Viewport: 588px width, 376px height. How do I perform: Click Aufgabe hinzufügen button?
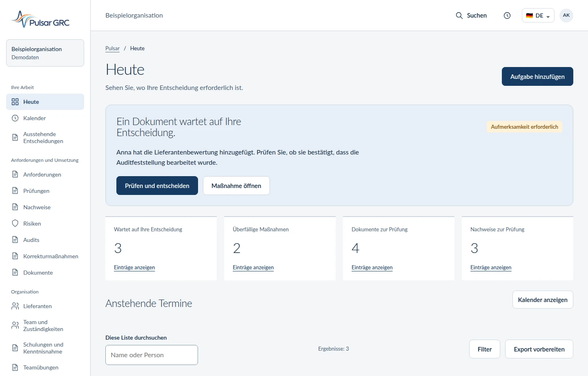coord(537,76)
